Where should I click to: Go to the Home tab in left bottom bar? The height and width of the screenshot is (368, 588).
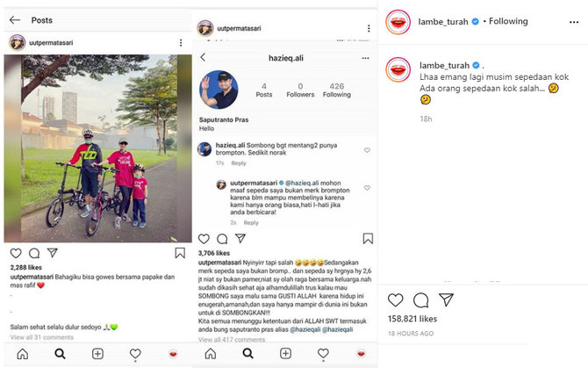tap(23, 354)
